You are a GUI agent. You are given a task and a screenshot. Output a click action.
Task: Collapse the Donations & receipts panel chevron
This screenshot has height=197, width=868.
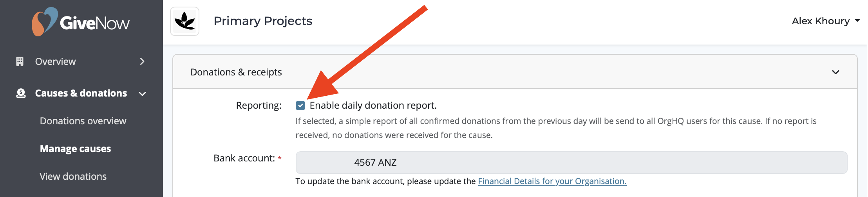click(x=835, y=72)
